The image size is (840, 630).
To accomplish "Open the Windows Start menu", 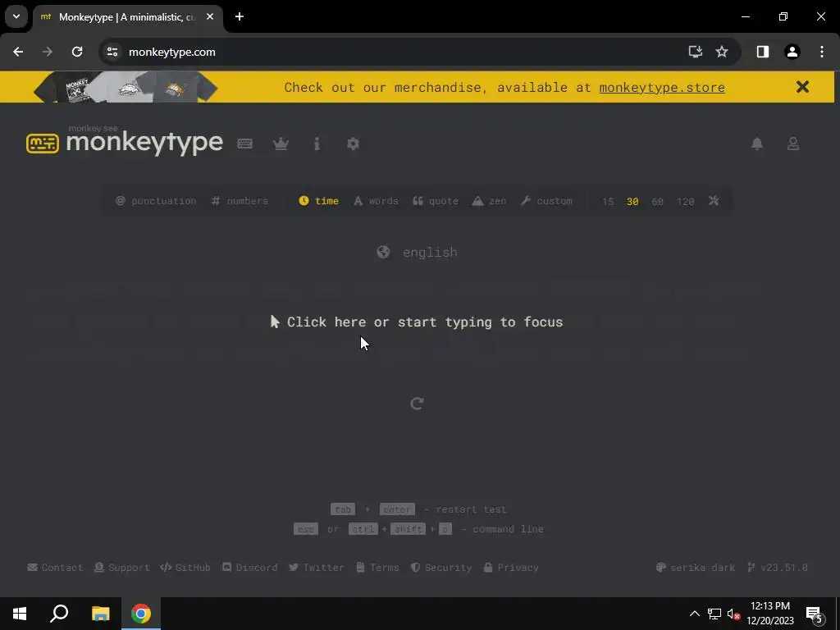I will [20, 614].
